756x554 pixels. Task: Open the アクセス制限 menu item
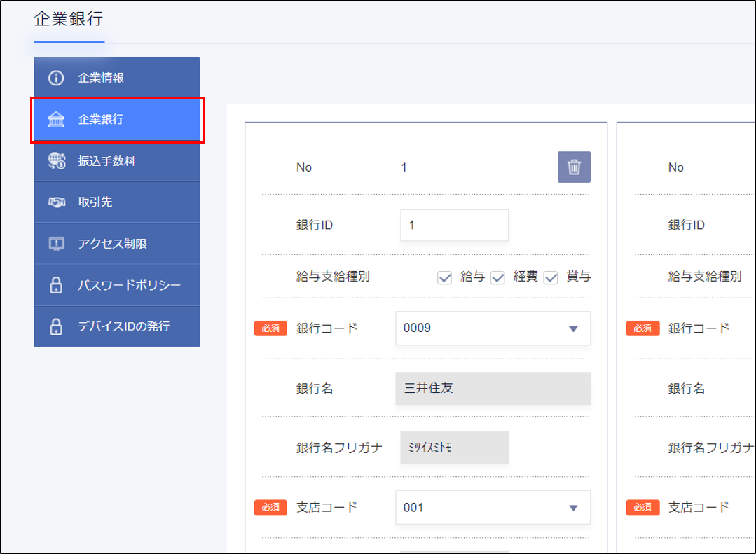tap(117, 244)
